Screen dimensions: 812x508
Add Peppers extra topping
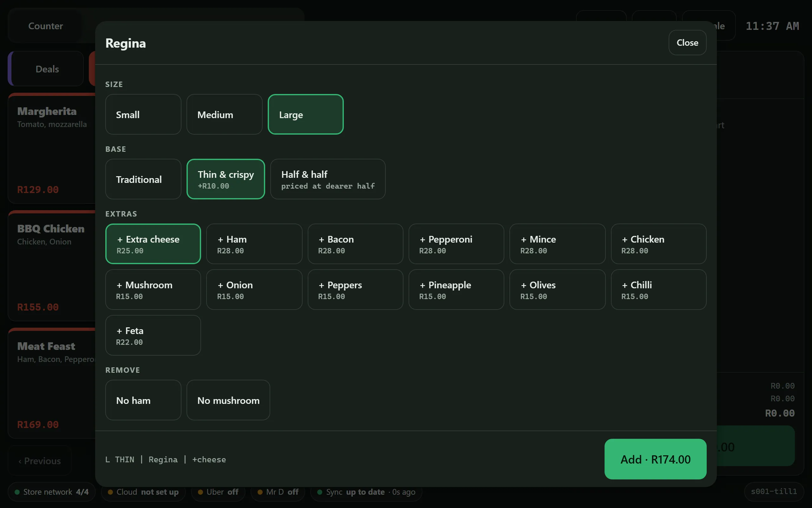click(x=355, y=290)
